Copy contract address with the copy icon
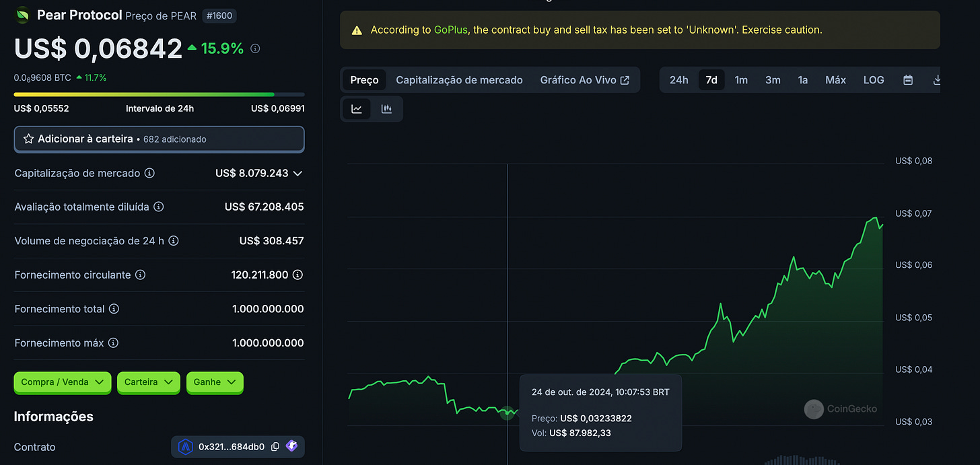The image size is (980, 465). (275, 447)
